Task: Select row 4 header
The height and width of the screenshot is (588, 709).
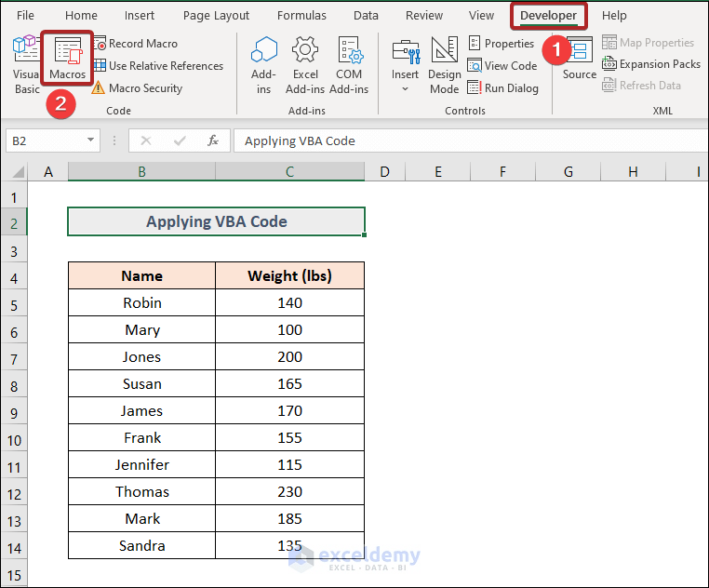Action: coord(14,277)
